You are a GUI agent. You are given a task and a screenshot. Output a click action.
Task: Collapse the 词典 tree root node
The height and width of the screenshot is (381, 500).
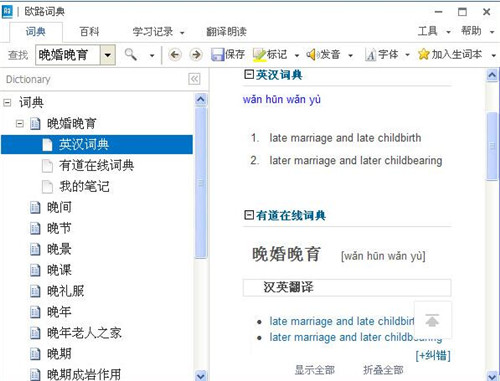[7, 103]
